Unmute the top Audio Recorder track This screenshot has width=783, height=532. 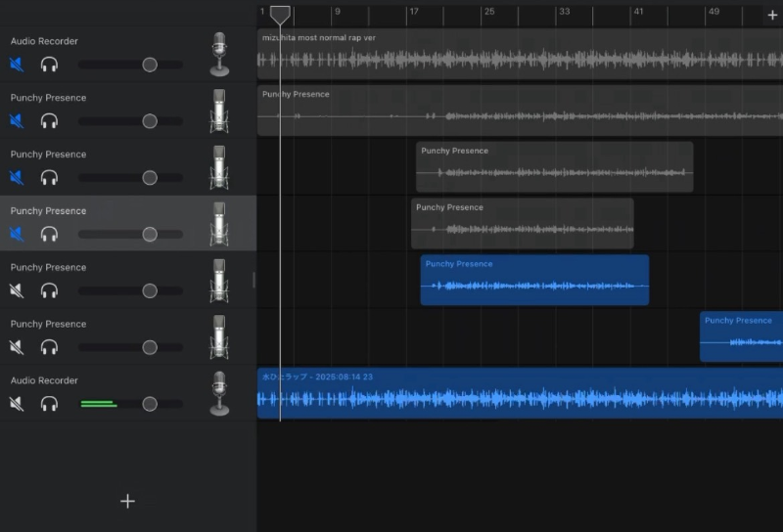pos(17,65)
